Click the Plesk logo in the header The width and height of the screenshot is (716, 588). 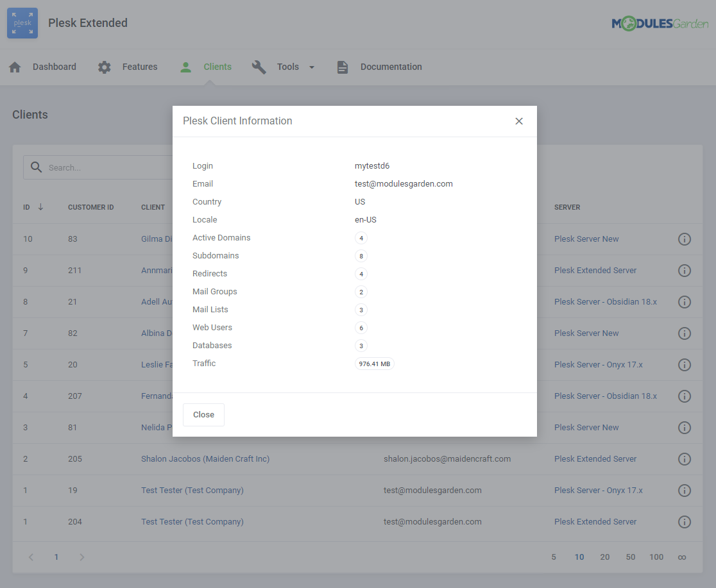pyautogui.click(x=22, y=22)
